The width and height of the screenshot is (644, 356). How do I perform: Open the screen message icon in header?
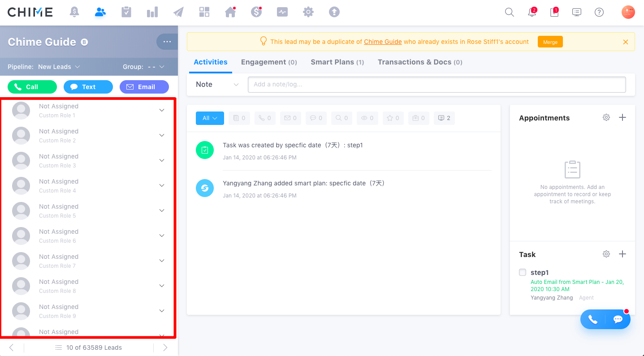[577, 13]
